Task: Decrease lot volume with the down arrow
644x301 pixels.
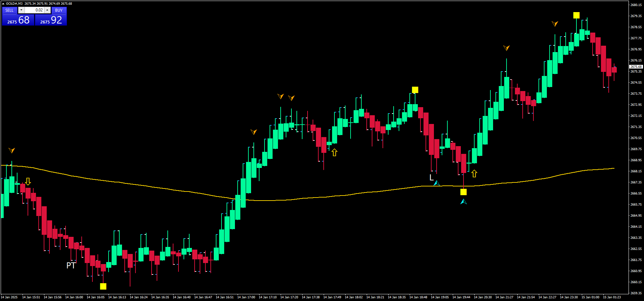Action: [x=21, y=10]
